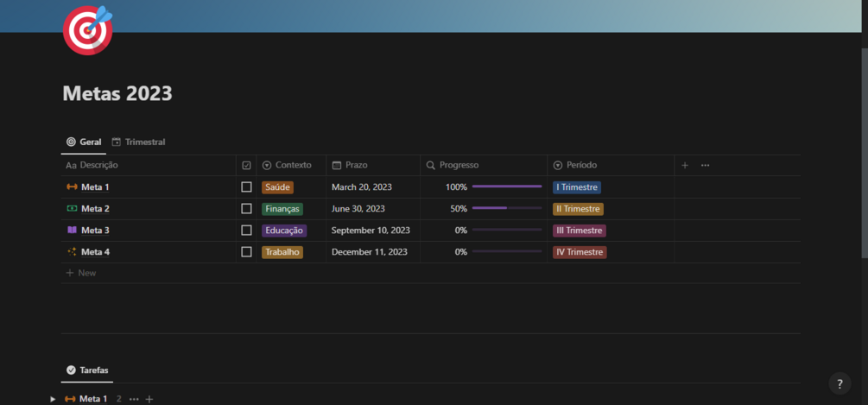Click the IV Trimestre period tag

coord(580,252)
